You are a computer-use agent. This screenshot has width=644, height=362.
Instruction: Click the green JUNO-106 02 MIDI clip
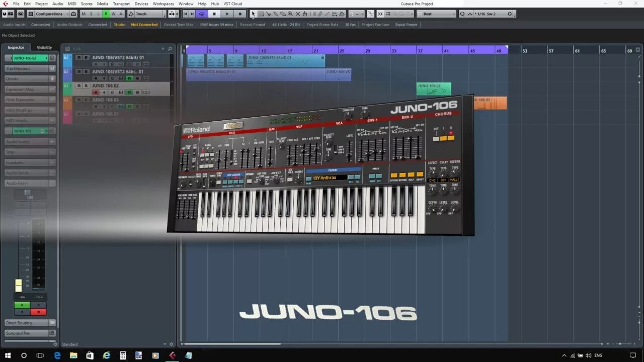[433, 89]
